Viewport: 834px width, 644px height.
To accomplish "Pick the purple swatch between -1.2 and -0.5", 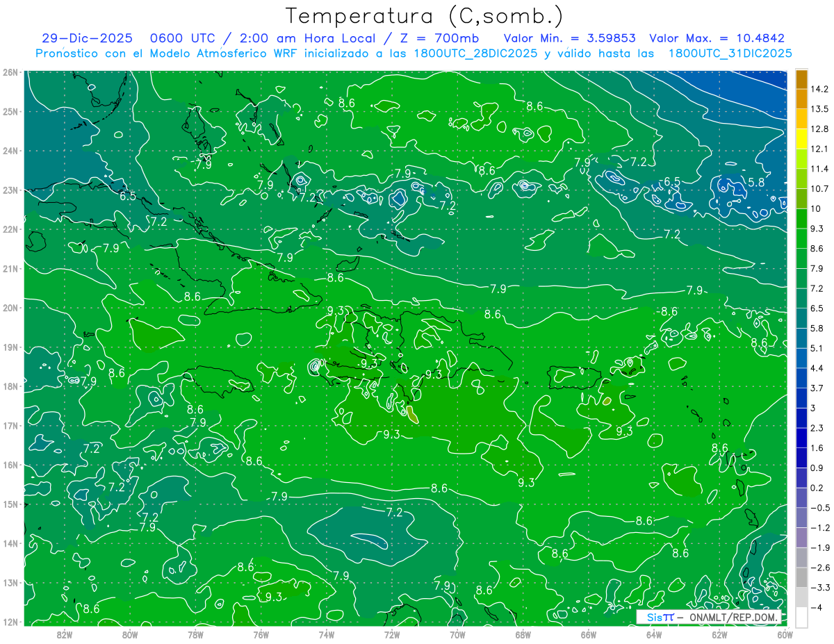I will pos(801,518).
